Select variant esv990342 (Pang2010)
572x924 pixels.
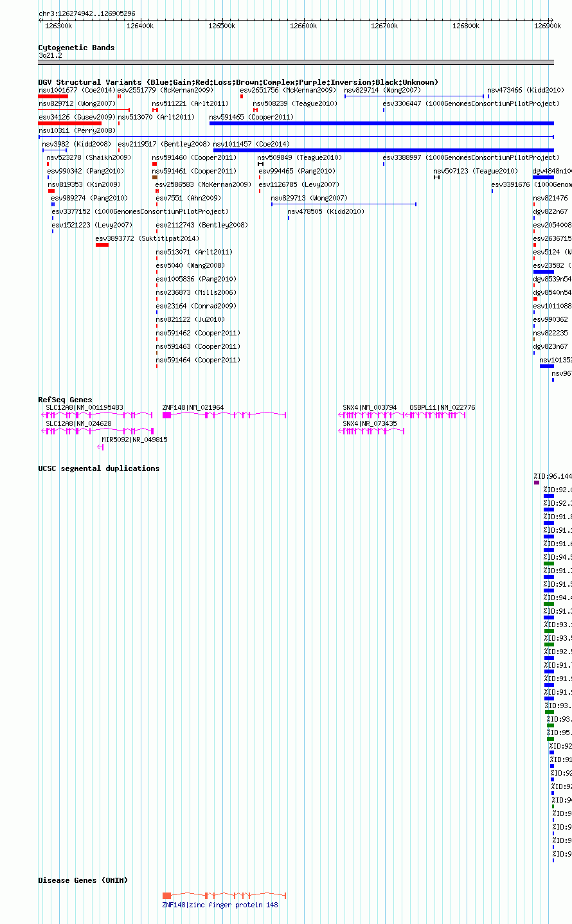click(84, 171)
